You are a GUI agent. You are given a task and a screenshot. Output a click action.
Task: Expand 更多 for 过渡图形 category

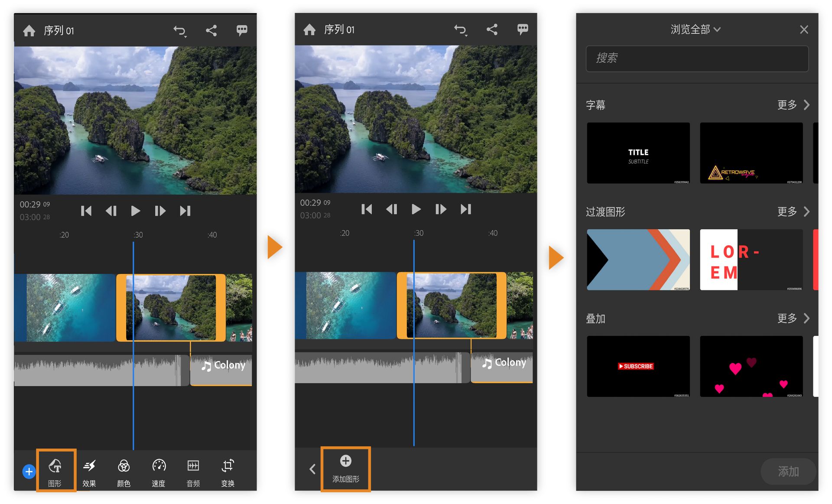pos(793,211)
